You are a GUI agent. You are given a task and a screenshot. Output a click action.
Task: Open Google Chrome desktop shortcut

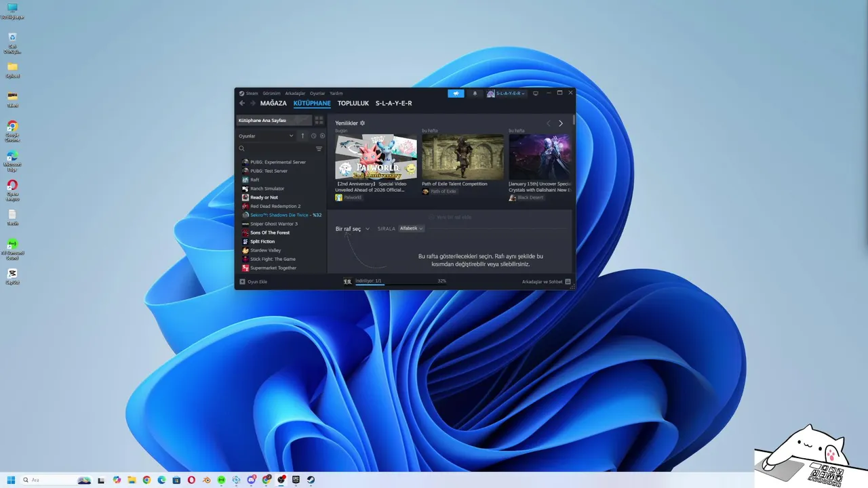12,131
